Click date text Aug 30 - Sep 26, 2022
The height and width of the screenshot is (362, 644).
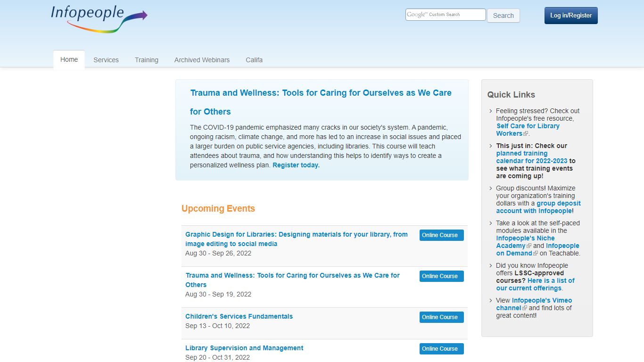coord(218,253)
